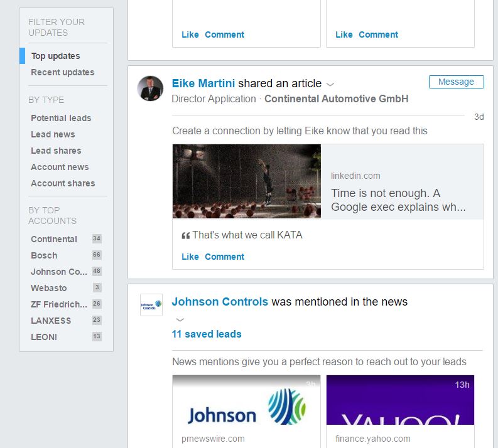Open the Yahoo finance news thumbnail
Image resolution: width=498 pixels, height=448 pixels.
tap(400, 400)
